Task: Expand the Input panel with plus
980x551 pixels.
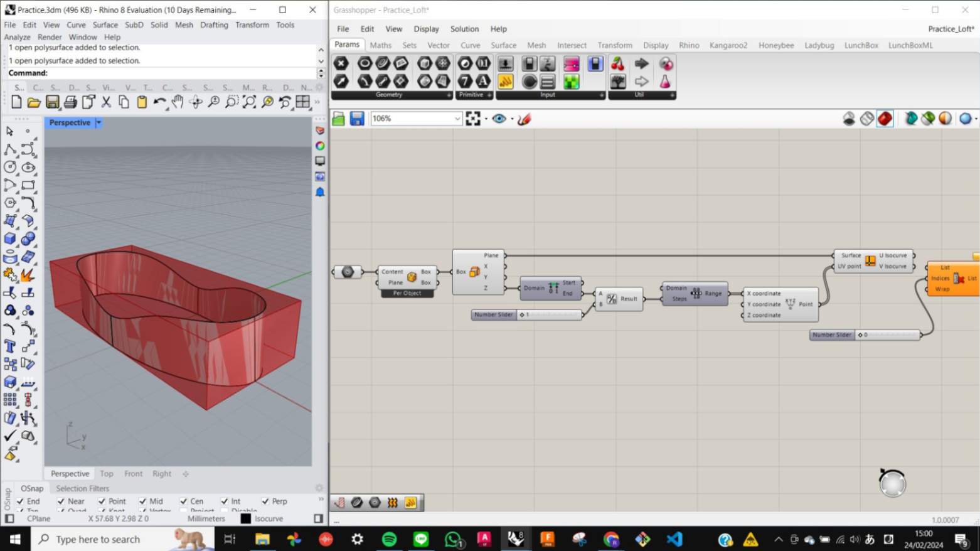Action: 601,95
